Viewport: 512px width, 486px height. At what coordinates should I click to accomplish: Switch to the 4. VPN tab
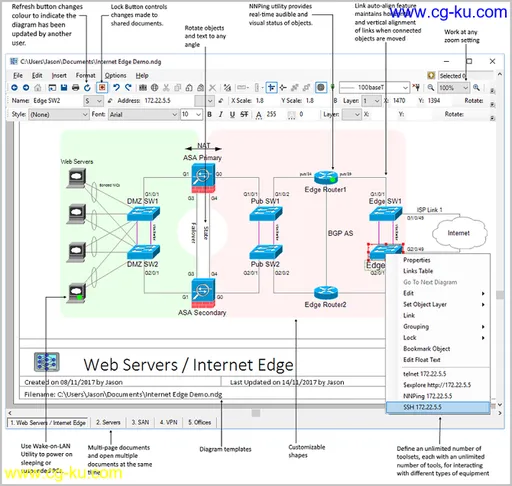168,422
